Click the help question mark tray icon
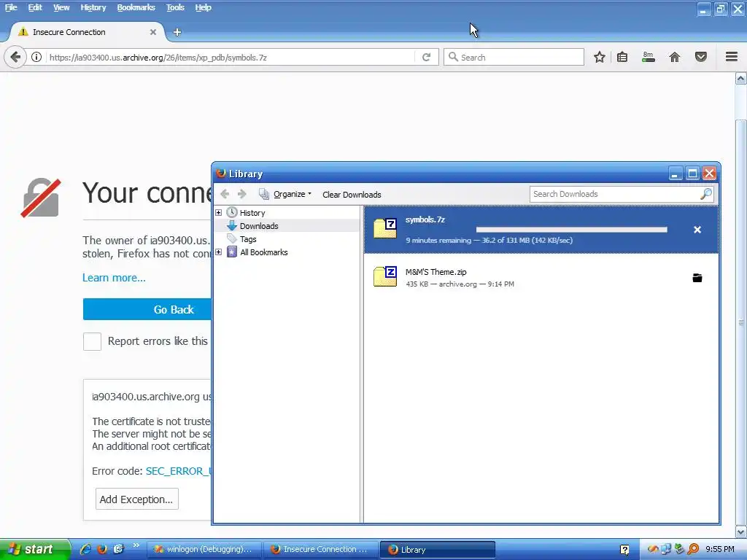The image size is (747, 560). coord(624,550)
